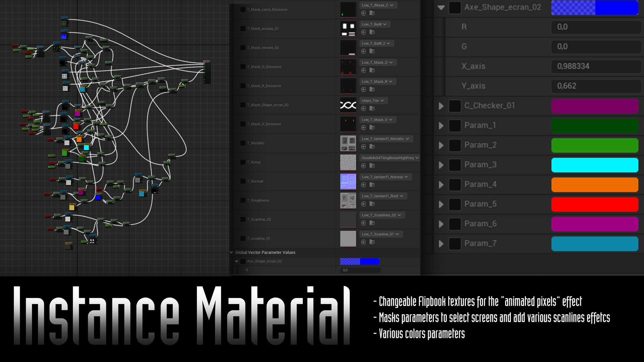This screenshot has height=362, width=644.
Task: Click Use Selected arrow for T_Scanline_02
Action: tap(364, 223)
